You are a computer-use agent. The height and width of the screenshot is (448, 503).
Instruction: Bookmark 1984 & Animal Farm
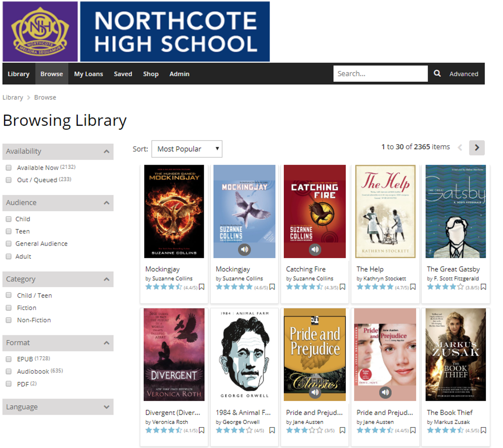[272, 430]
